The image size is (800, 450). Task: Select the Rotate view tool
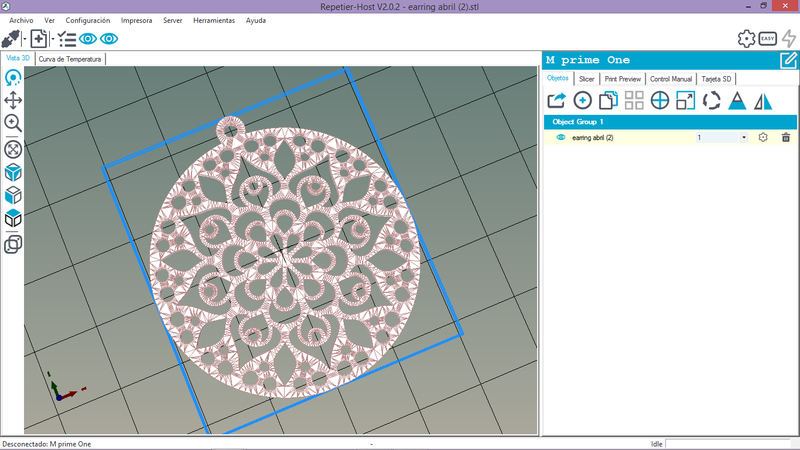(14, 77)
